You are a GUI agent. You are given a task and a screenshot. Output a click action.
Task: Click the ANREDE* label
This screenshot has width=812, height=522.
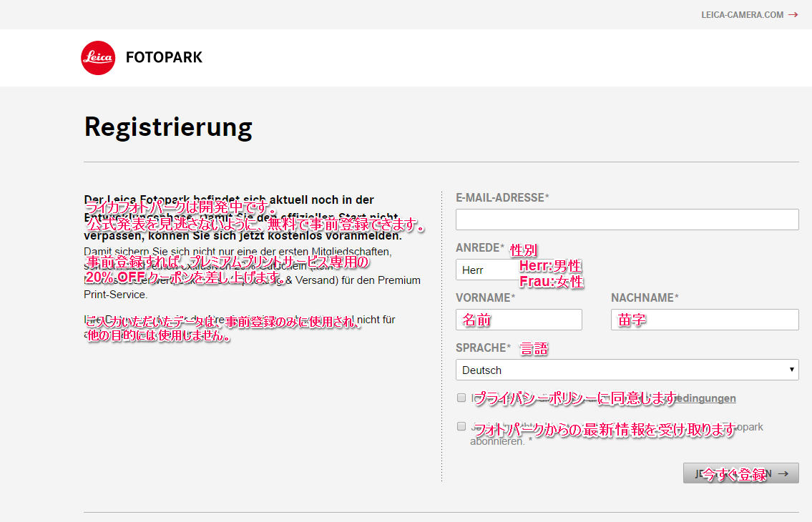pos(480,248)
